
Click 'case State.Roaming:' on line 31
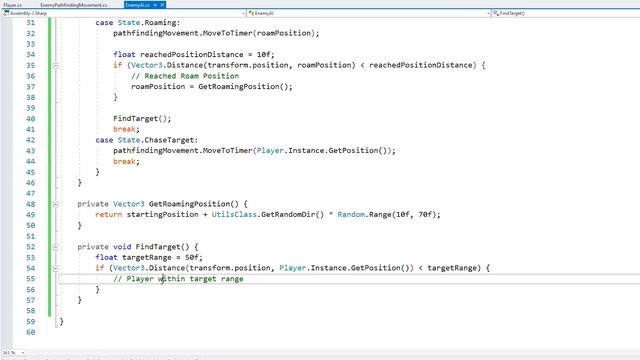pos(138,22)
